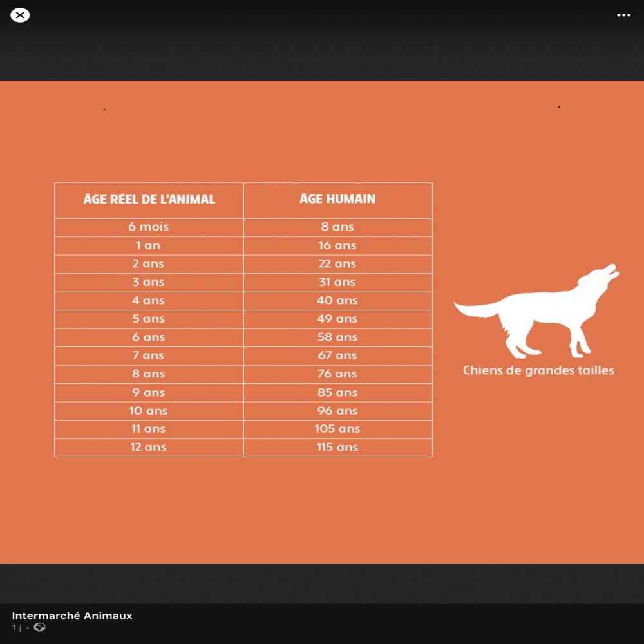Select the '12 ans' table cell
Image resolution: width=644 pixels, height=644 pixels.
coord(149,448)
